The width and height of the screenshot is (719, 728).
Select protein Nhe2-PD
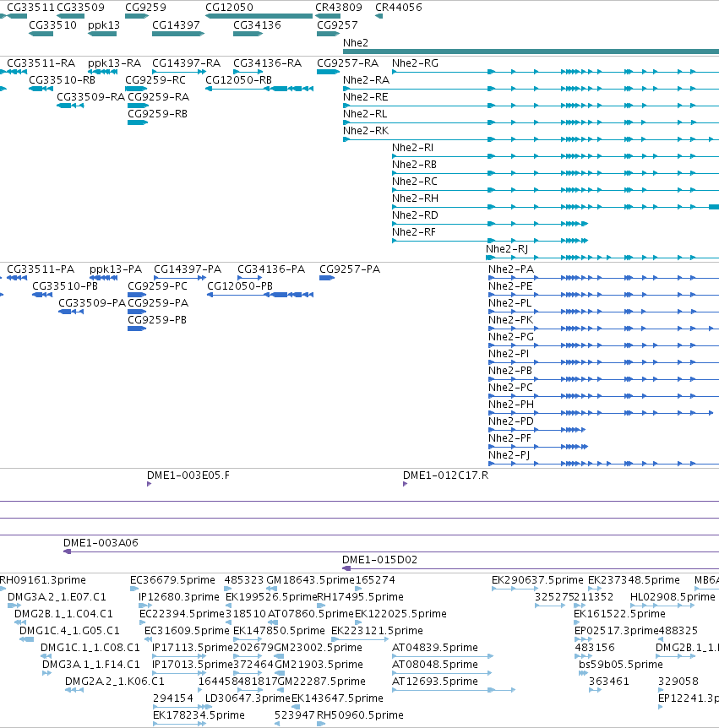tap(511, 421)
